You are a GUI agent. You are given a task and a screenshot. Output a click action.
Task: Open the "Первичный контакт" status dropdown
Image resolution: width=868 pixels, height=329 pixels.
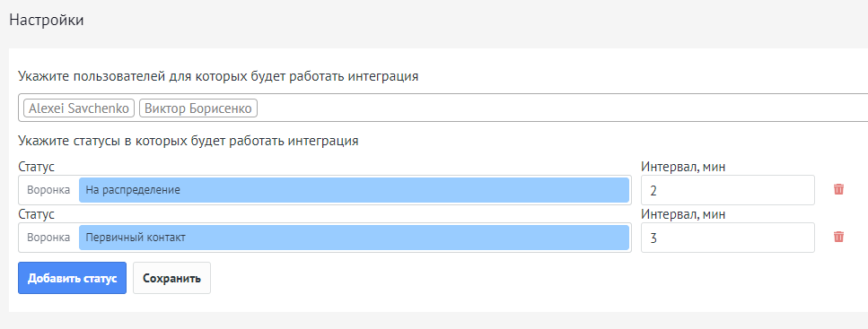[354, 238]
